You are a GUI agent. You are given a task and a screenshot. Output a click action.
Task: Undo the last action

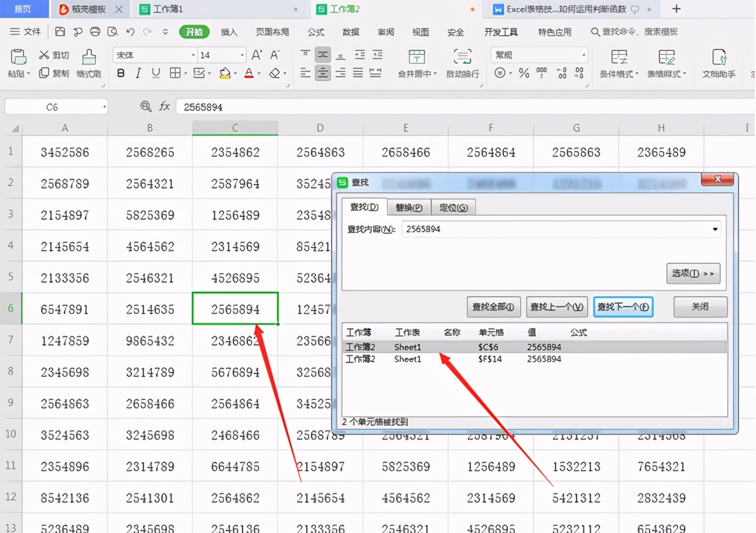tap(130, 32)
